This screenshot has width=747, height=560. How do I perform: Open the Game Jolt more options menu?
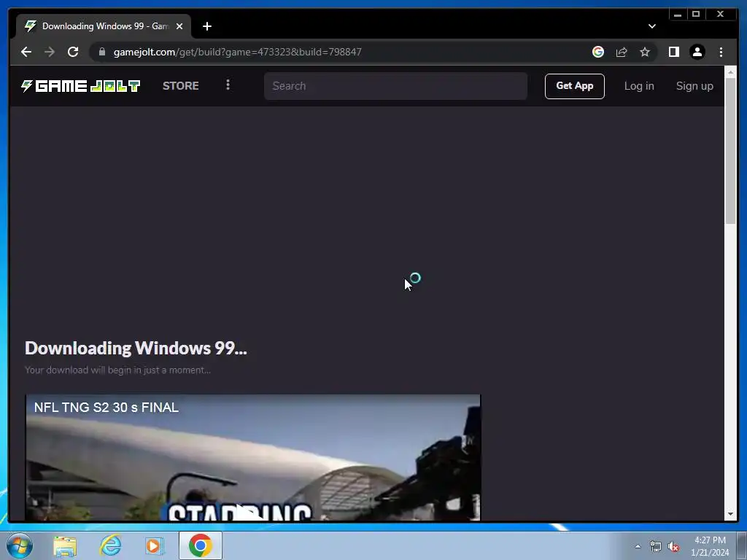(228, 85)
